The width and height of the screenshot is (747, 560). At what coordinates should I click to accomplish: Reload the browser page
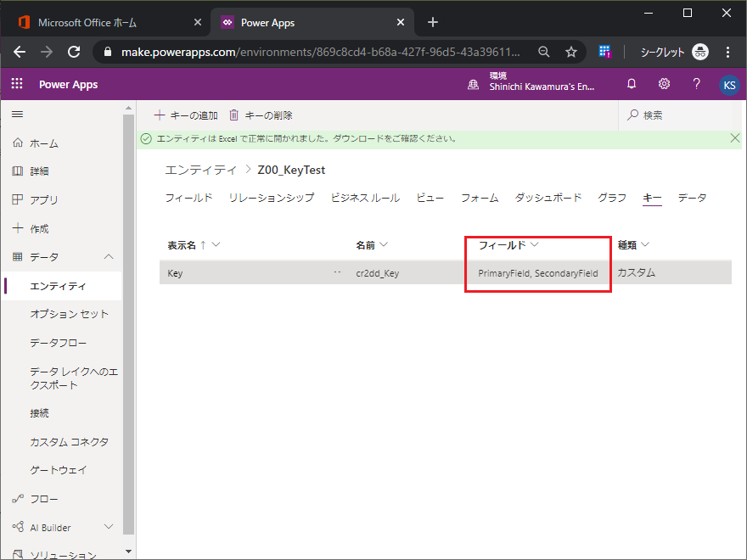(x=73, y=52)
